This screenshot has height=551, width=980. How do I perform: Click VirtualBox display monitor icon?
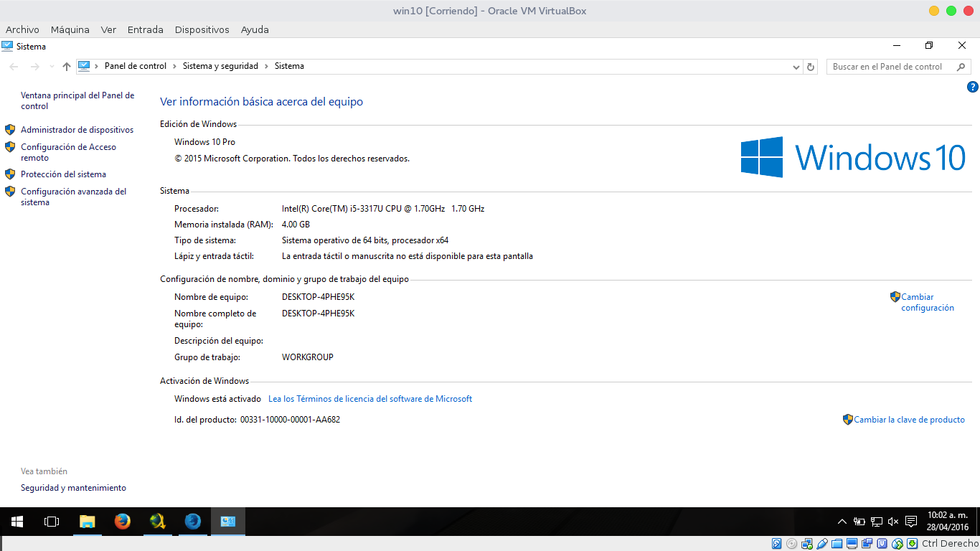(x=852, y=544)
